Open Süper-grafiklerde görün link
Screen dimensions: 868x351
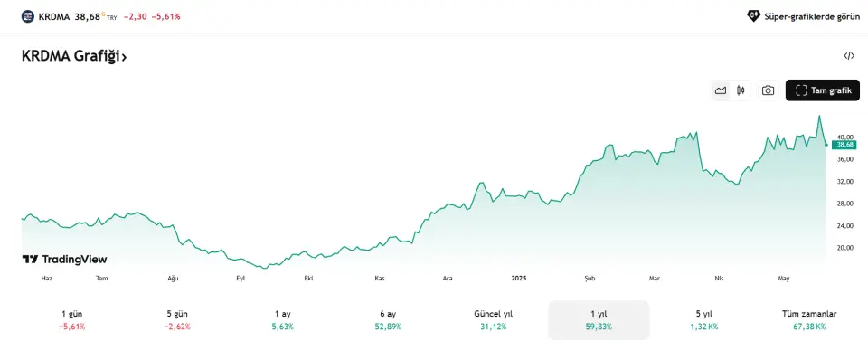pyautogui.click(x=812, y=16)
